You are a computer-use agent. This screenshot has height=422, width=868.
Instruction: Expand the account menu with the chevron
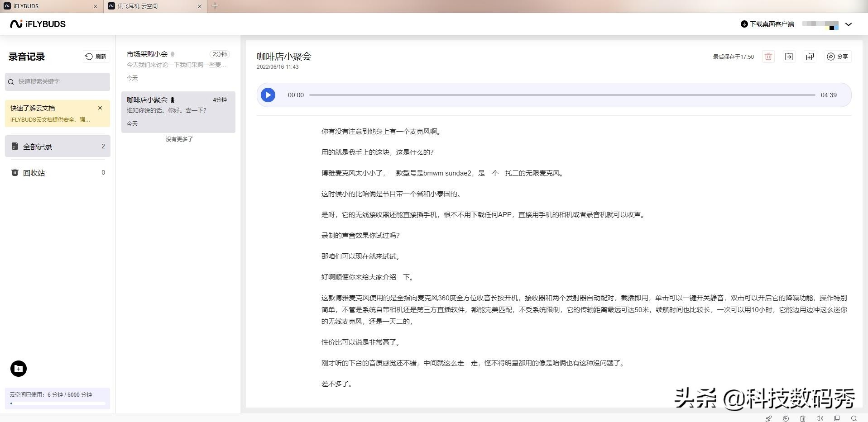tap(849, 24)
